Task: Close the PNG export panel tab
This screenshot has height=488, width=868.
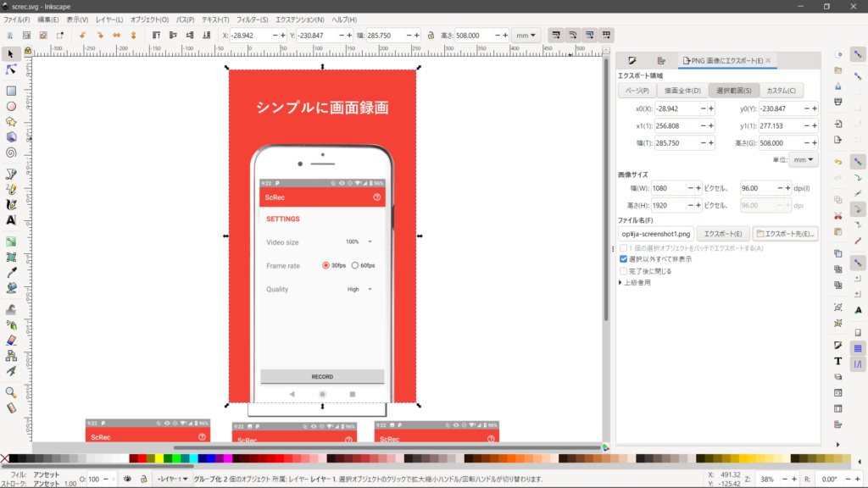Action: (x=768, y=61)
